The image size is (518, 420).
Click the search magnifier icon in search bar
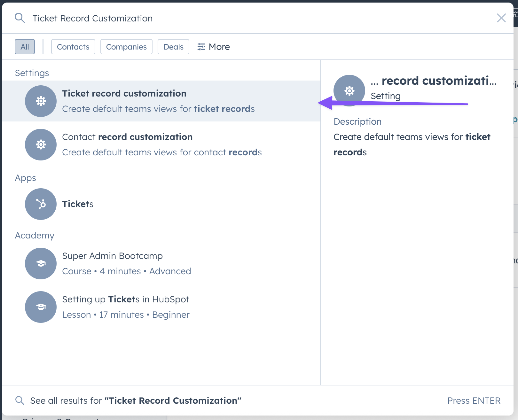click(x=20, y=18)
